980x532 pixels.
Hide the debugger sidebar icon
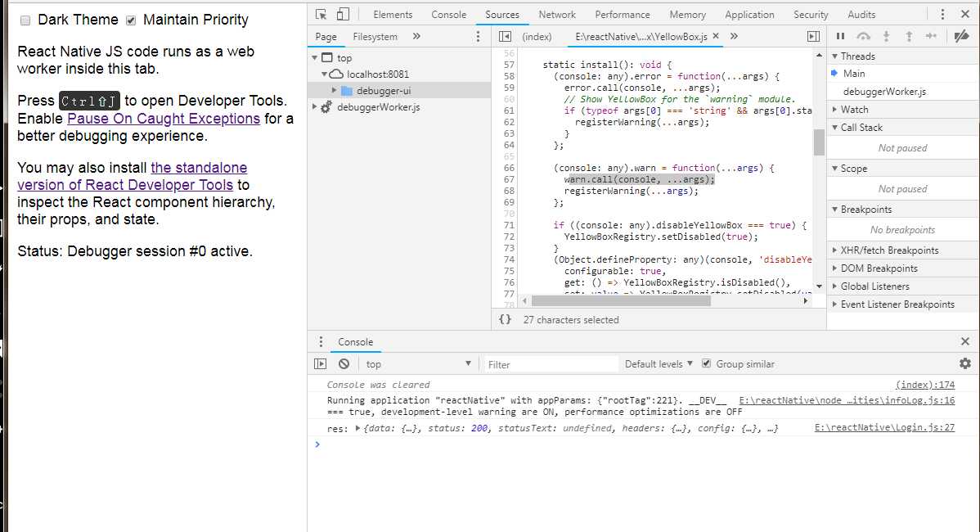tap(813, 36)
